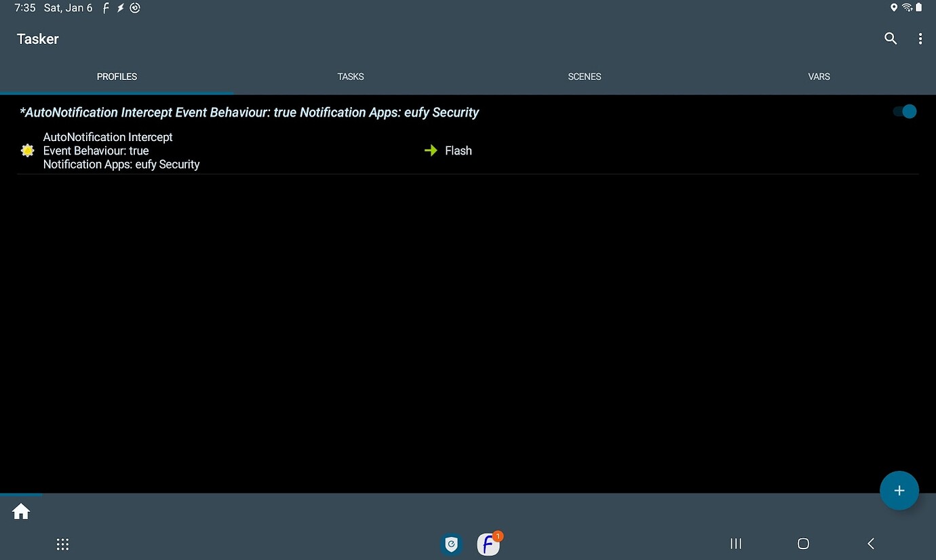Create a new profile with the plus button
Screen dimensions: 936x560
pyautogui.click(x=899, y=490)
